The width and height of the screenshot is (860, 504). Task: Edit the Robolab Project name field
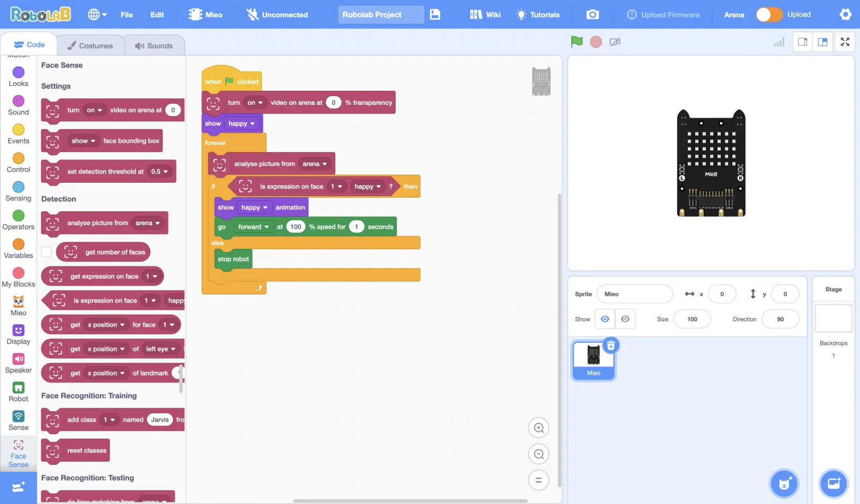[381, 15]
